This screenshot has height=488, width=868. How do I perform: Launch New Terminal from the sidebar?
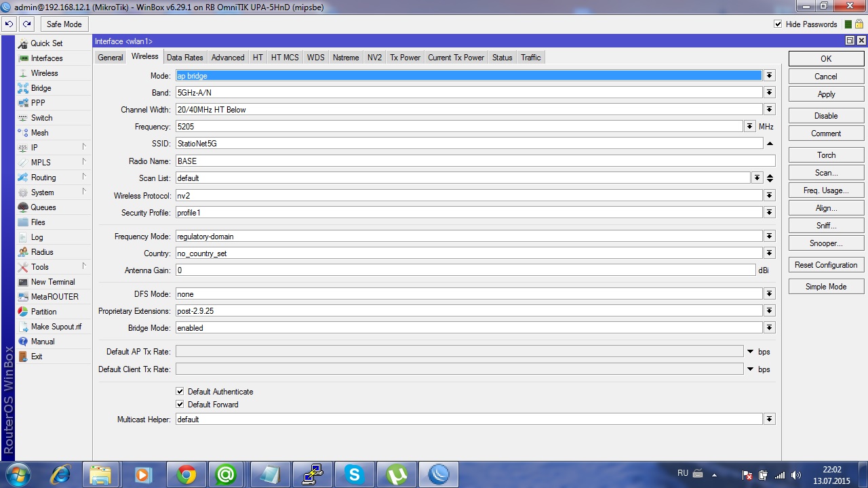[x=53, y=282]
